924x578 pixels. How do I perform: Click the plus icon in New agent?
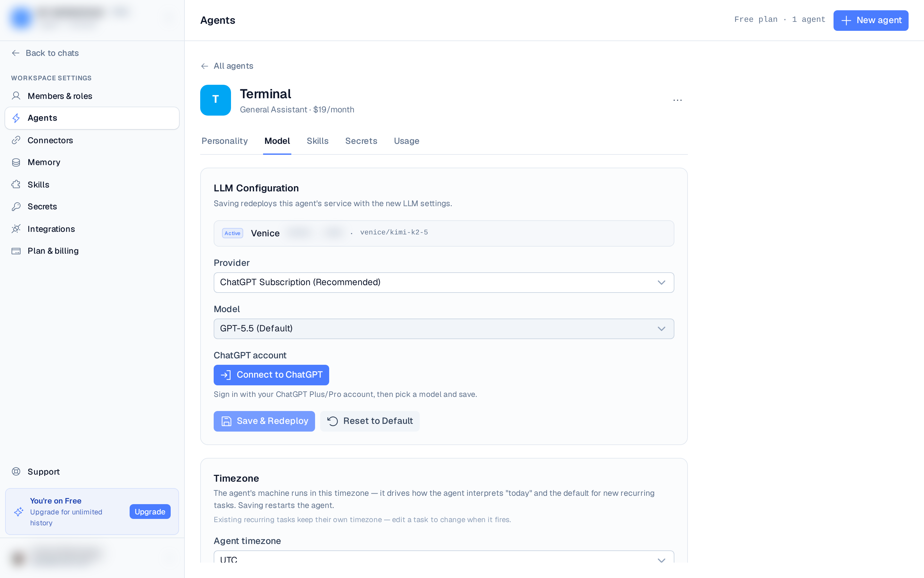click(x=846, y=20)
